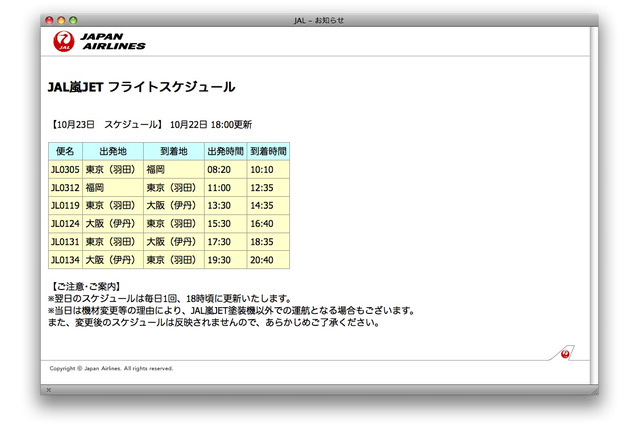Select flight number JL0134
This screenshot has width=640, height=426.
[x=65, y=260]
